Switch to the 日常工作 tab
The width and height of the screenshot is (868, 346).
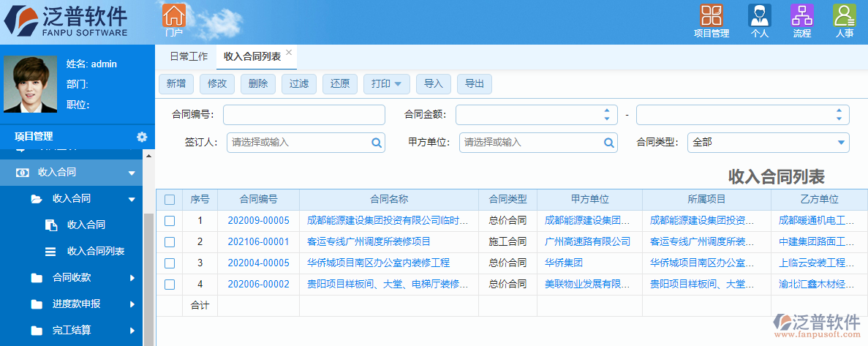click(189, 56)
